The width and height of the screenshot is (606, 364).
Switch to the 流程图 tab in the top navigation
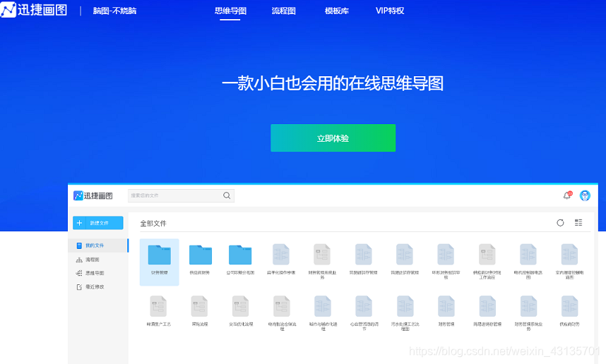[x=284, y=11]
